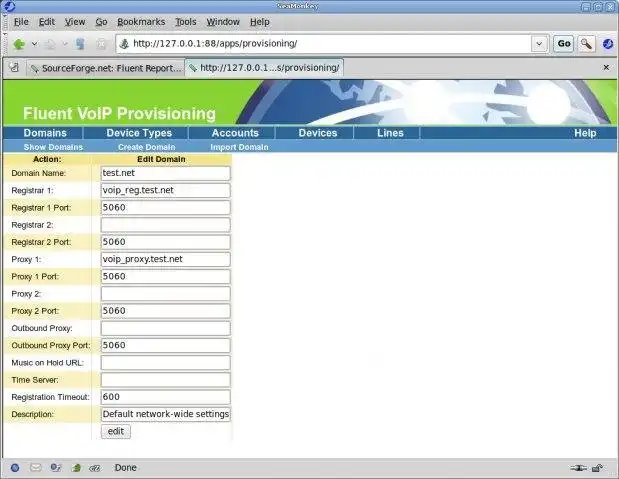Click the Show Domains link
Viewport: 619px width, 479px height.
point(53,147)
